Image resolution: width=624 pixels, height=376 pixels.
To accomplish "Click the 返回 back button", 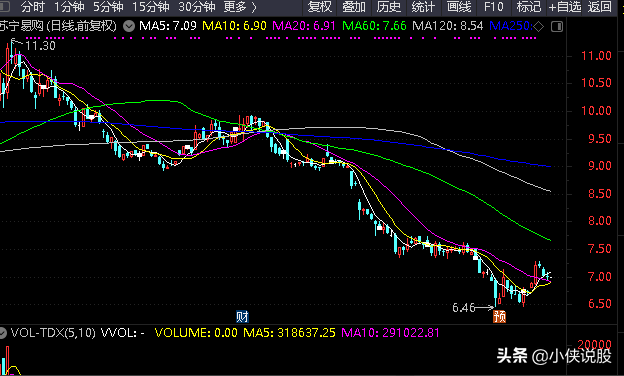I will pyautogui.click(x=600, y=6).
